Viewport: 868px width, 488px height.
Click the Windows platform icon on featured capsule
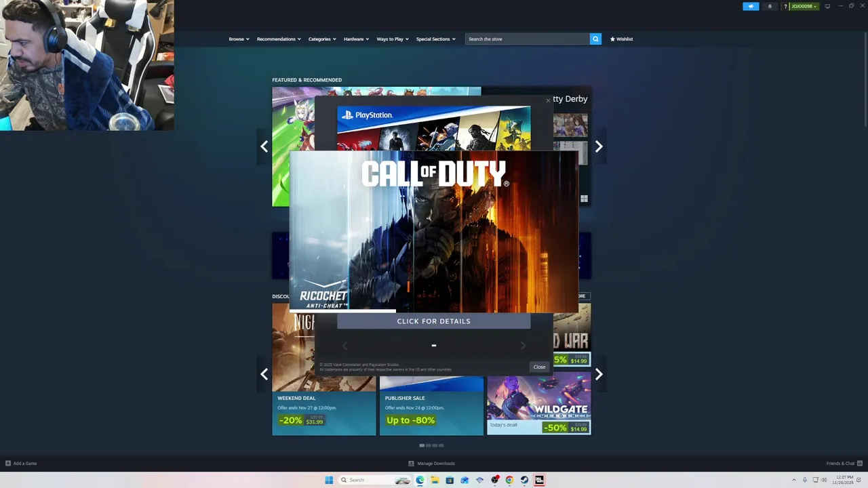click(x=584, y=199)
